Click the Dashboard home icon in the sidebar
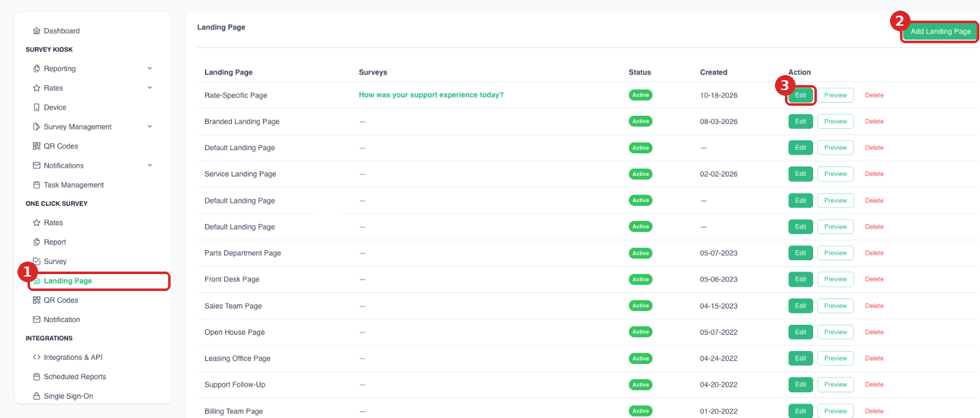Image resolution: width=980 pixels, height=418 pixels. (x=36, y=31)
